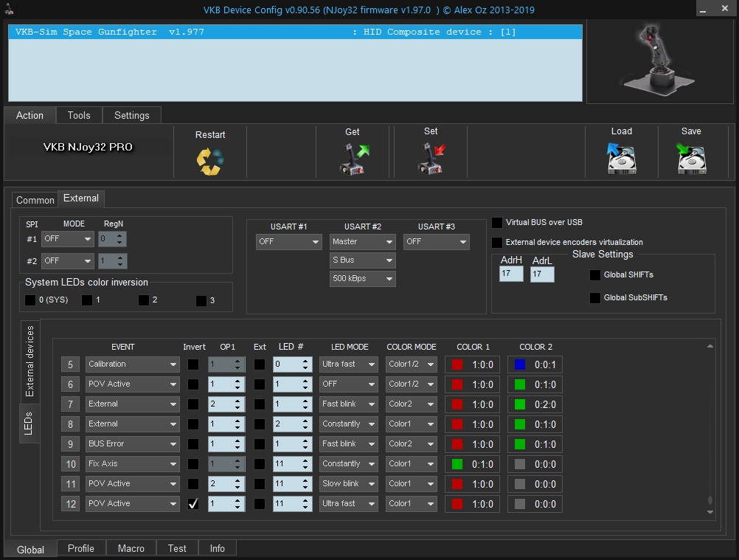This screenshot has width=739, height=560.
Task: Switch to the Global bottom tab
Action: 31,550
